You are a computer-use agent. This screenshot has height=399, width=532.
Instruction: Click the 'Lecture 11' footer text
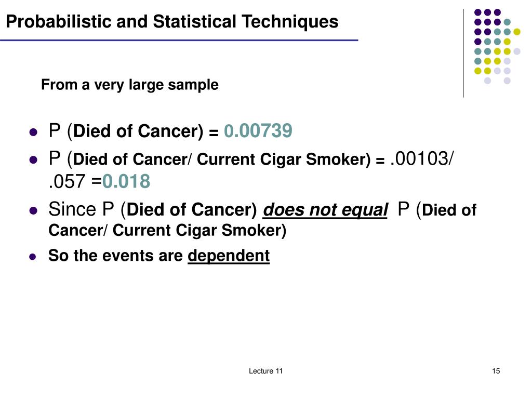[265, 371]
